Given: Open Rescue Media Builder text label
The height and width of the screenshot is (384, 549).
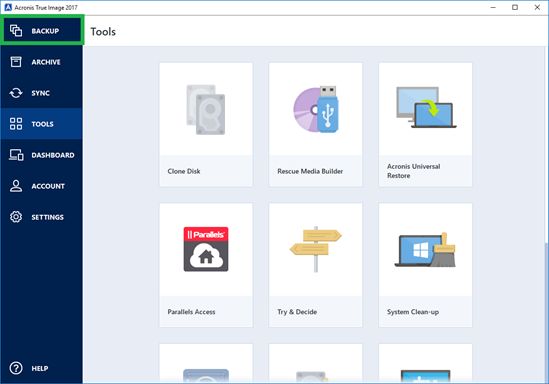Looking at the screenshot, I should 310,171.
